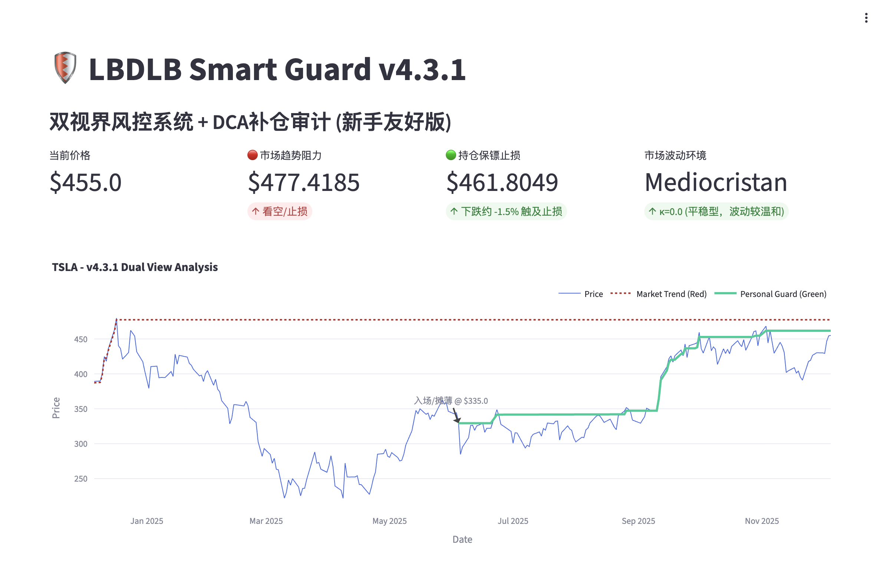Image resolution: width=876 pixels, height=588 pixels.
Task: Click the up arrow in κ=0.0 badge
Action: pyautogui.click(x=652, y=211)
